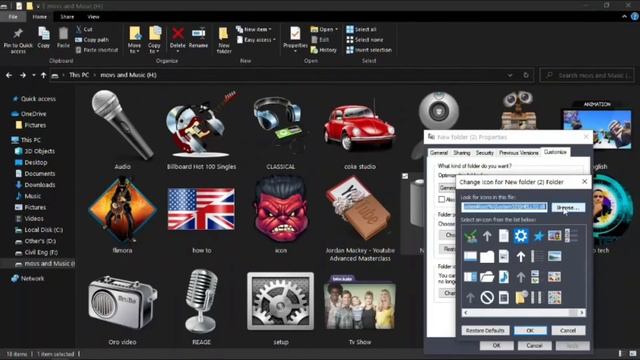Select the Audio folder
The width and height of the screenshot is (640, 360).
tap(122, 130)
